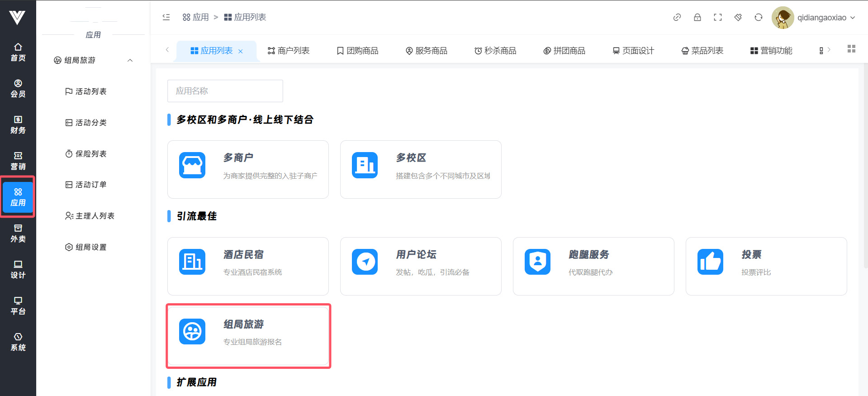Image resolution: width=868 pixels, height=396 pixels.
Task: Open the 用户论坛 application card
Action: click(x=420, y=266)
